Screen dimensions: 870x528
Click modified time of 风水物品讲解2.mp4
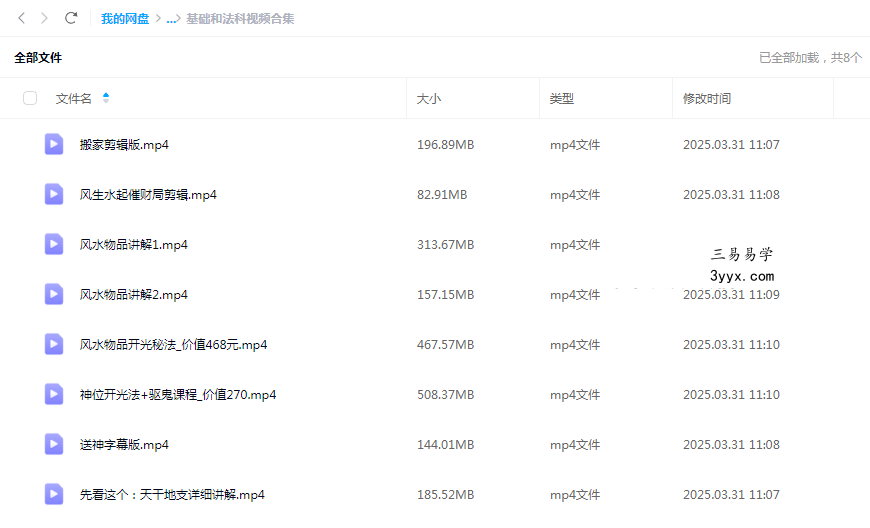[731, 295]
